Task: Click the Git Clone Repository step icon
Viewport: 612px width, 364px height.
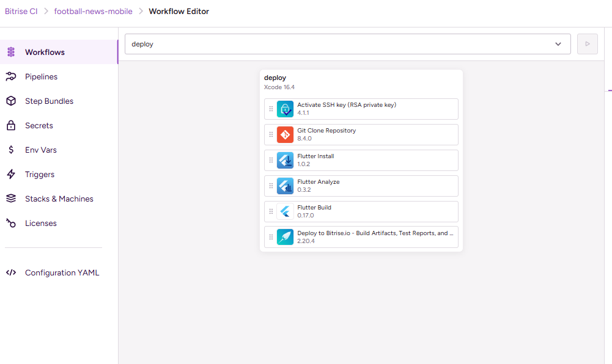Action: pos(285,135)
